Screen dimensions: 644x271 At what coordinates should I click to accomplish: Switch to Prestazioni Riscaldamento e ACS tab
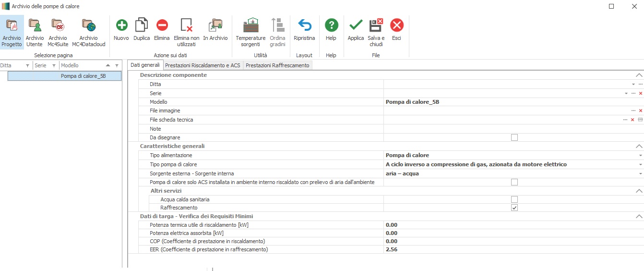(x=203, y=65)
